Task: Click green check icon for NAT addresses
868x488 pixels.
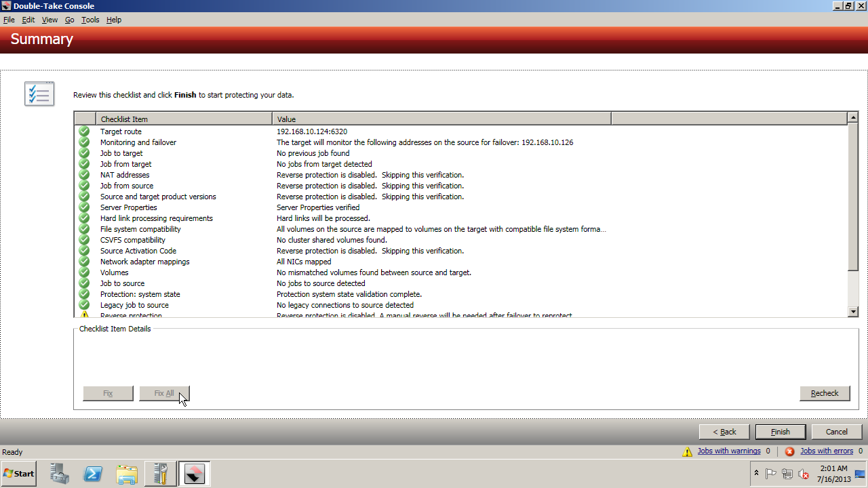Action: 84,175
